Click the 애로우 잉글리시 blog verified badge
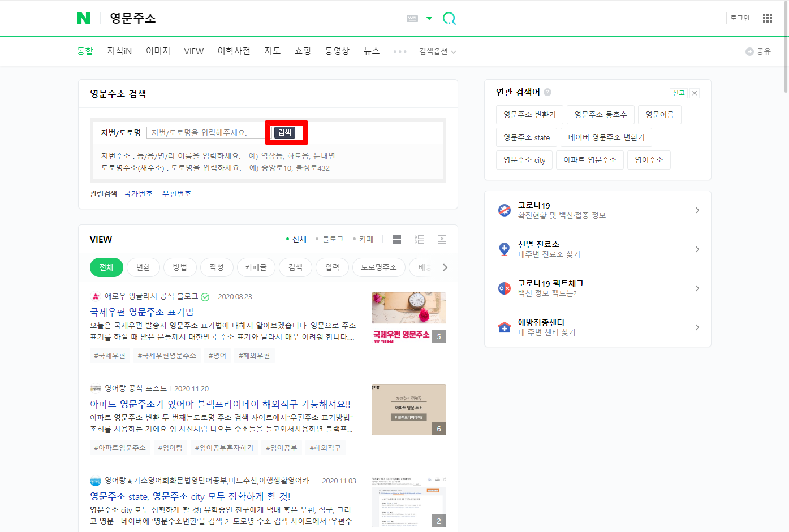 205,297
